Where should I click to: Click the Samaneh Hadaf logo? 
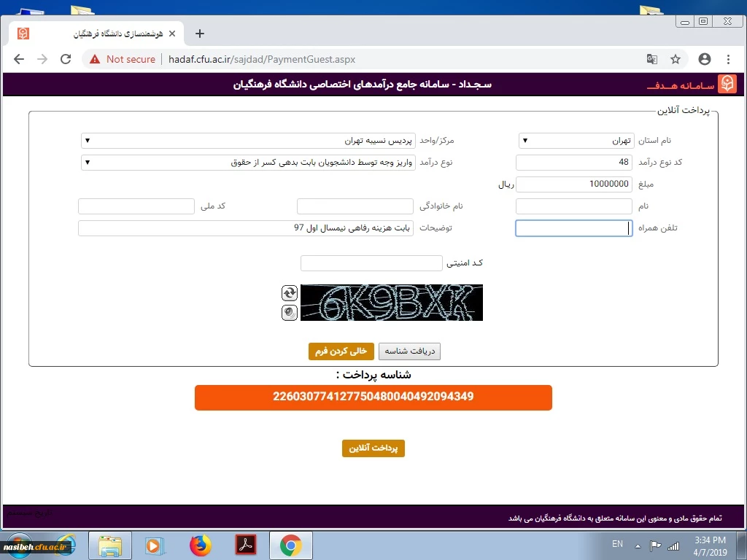[727, 85]
